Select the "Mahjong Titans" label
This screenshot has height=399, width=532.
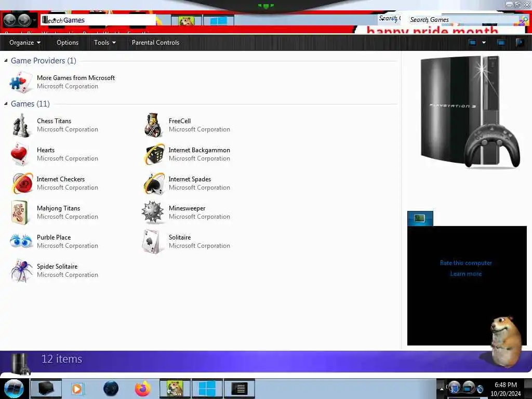(x=58, y=208)
